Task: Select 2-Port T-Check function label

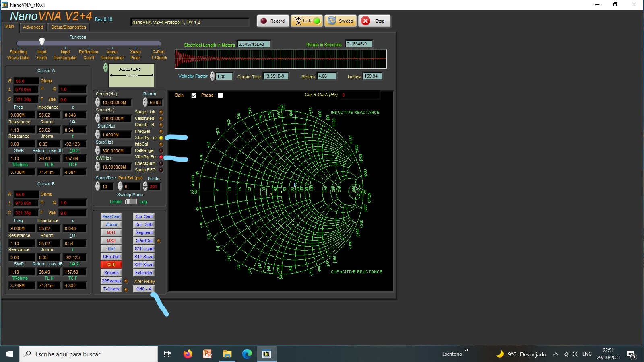Action: pos(159,55)
